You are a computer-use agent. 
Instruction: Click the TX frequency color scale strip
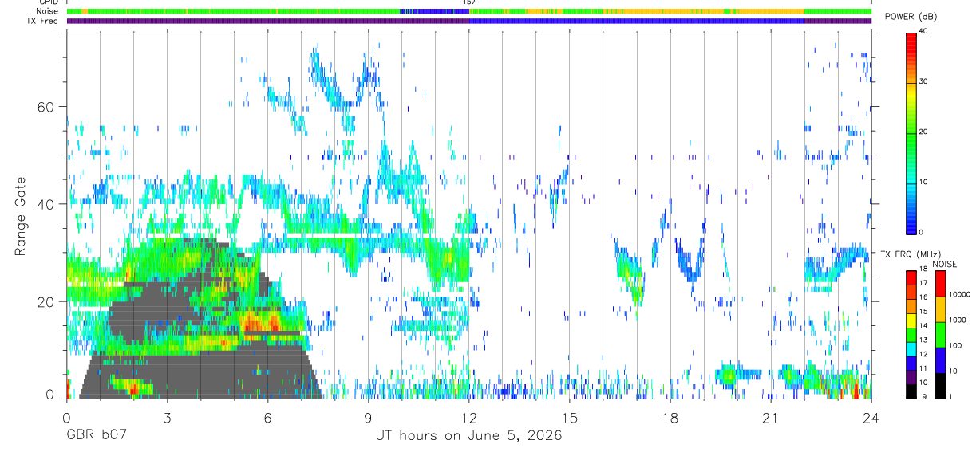(x=911, y=335)
